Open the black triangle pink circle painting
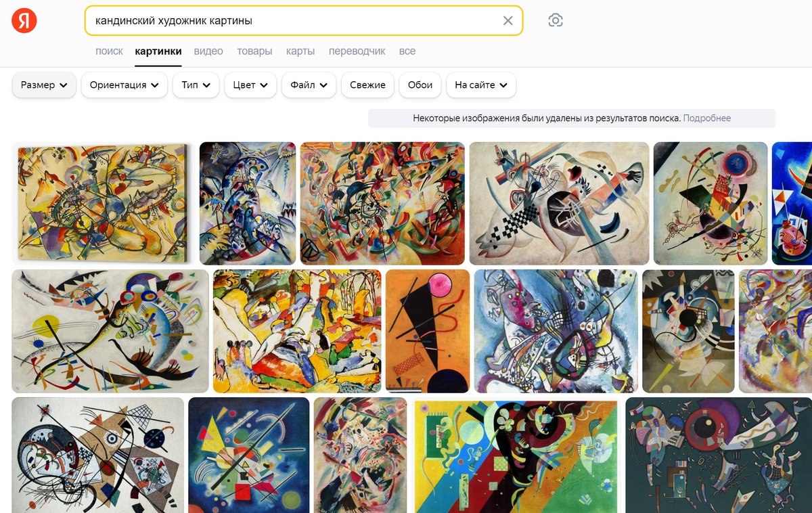The image size is (812, 513). (x=428, y=331)
